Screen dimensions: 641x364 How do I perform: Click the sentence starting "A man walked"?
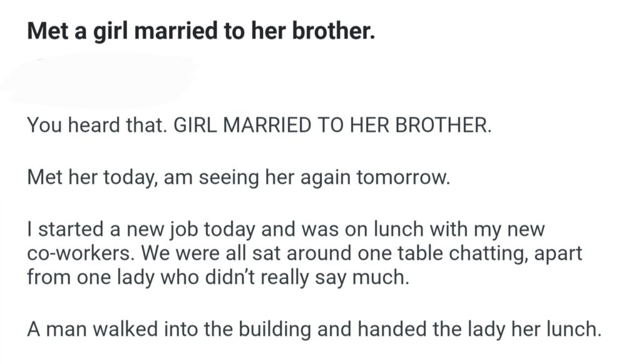pyautogui.click(x=313, y=329)
